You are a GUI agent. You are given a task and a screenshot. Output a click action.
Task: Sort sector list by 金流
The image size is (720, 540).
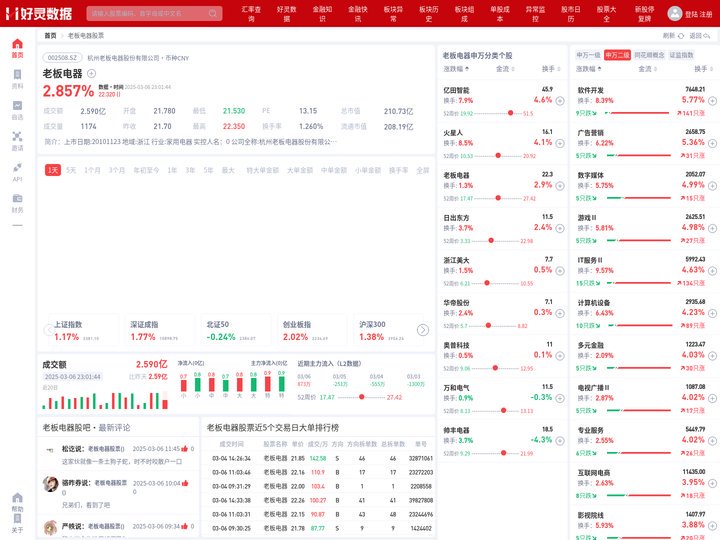(x=647, y=69)
